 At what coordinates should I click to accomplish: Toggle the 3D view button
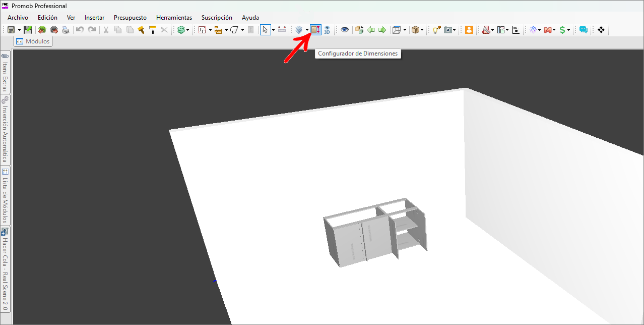pyautogui.click(x=327, y=30)
